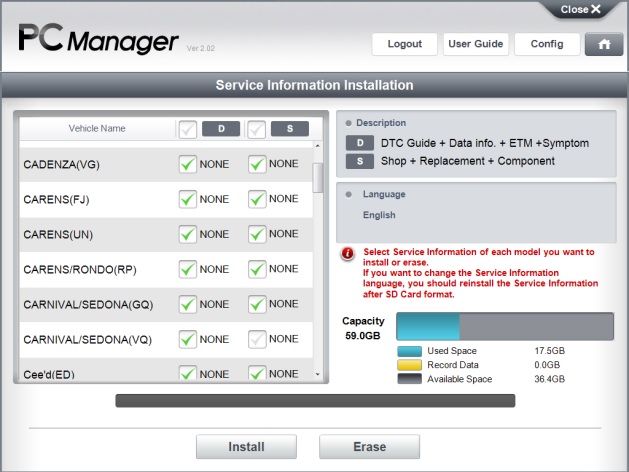The image size is (629, 472).
Task: Click the 0.0GB record data value
Action: [x=547, y=365]
